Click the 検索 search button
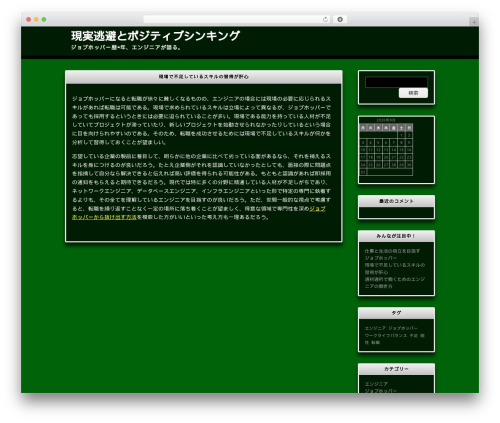Screen dimensions: 500x423 pyautogui.click(x=413, y=93)
